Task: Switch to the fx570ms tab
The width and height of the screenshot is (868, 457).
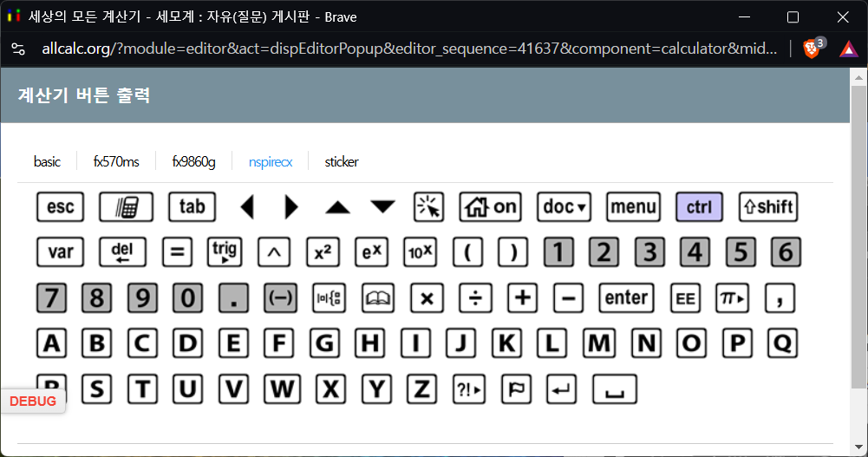Action: tap(116, 161)
